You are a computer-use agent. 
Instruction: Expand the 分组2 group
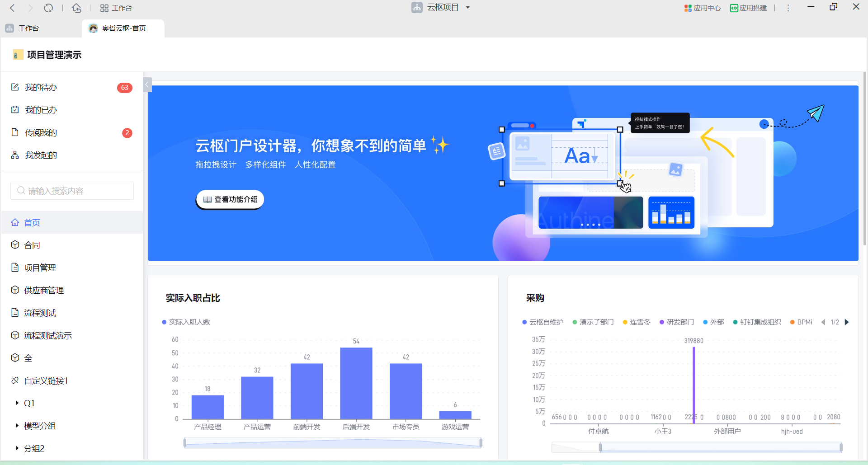coord(17,448)
